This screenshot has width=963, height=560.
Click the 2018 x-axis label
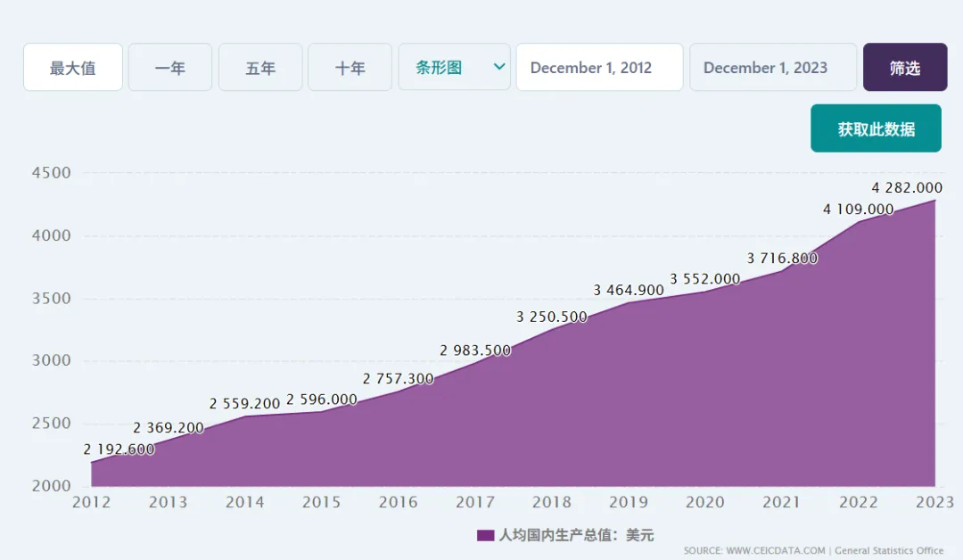click(552, 502)
